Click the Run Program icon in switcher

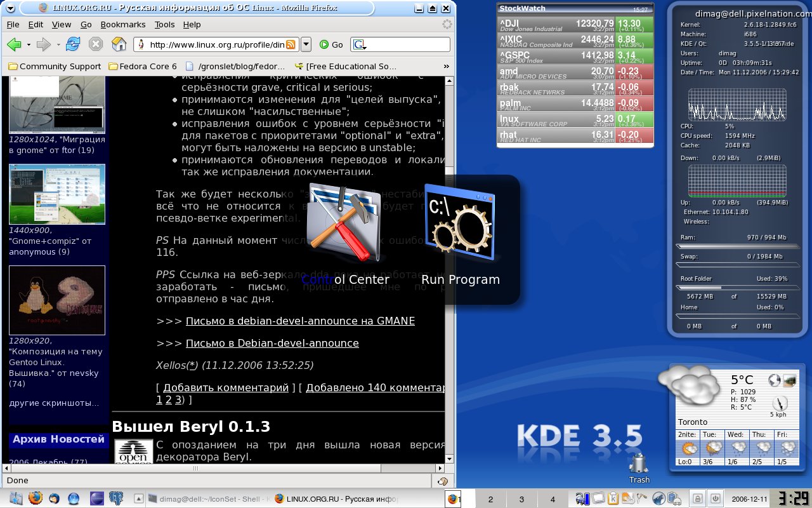pyautogui.click(x=461, y=224)
